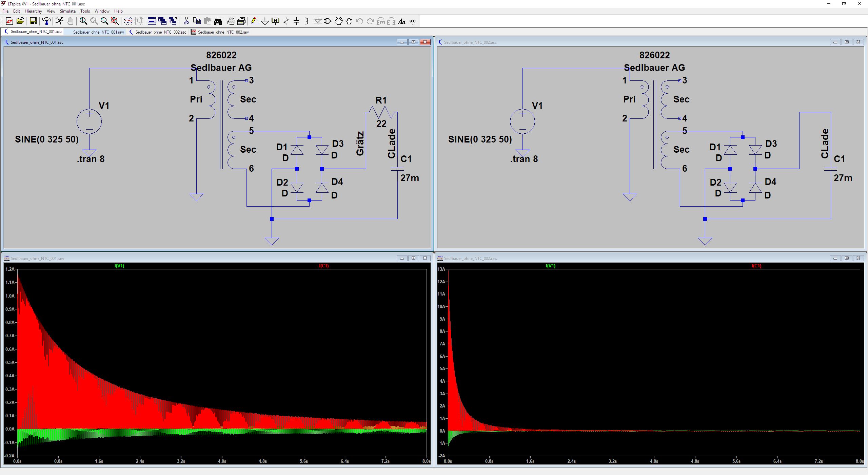
Task: Click the 13A y-axis label in 002.raw plot
Action: point(441,269)
